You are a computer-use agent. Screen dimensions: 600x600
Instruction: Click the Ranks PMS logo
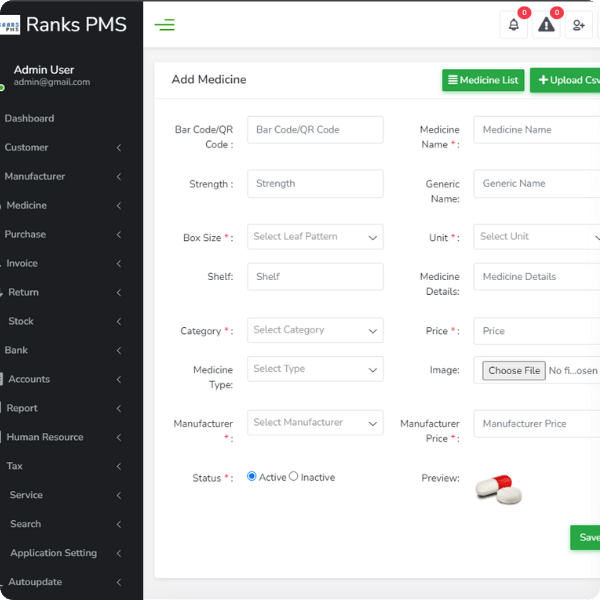click(65, 24)
